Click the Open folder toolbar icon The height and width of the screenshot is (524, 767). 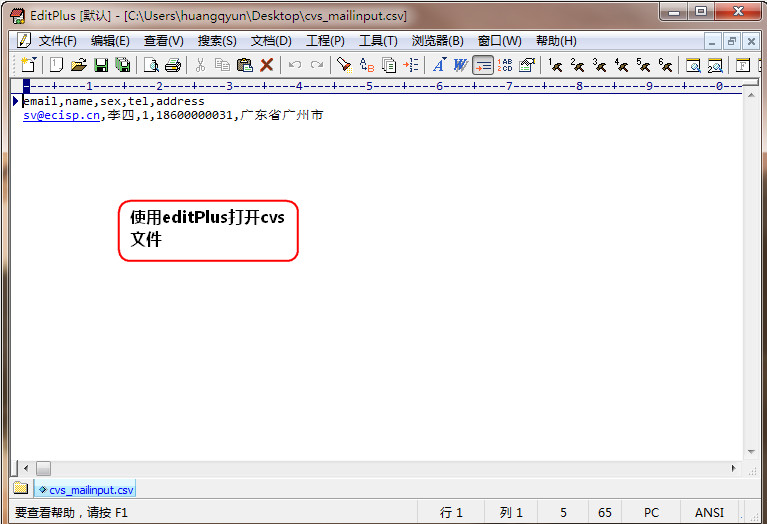coord(78,65)
